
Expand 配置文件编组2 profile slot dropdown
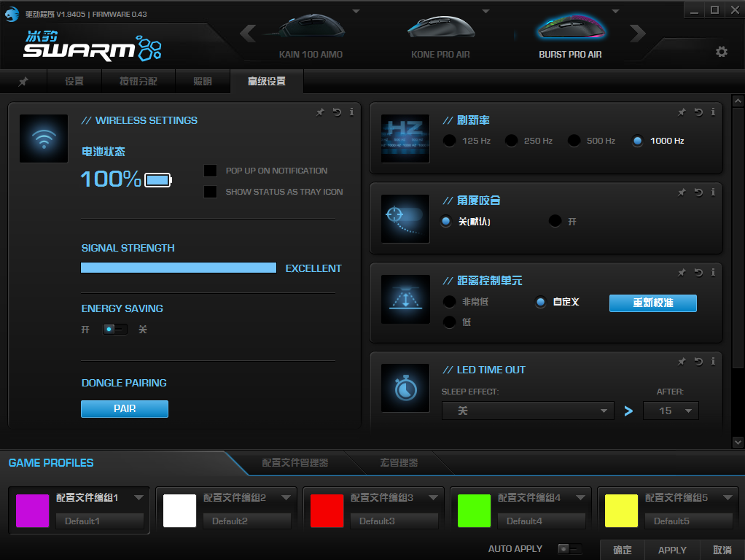(x=286, y=497)
